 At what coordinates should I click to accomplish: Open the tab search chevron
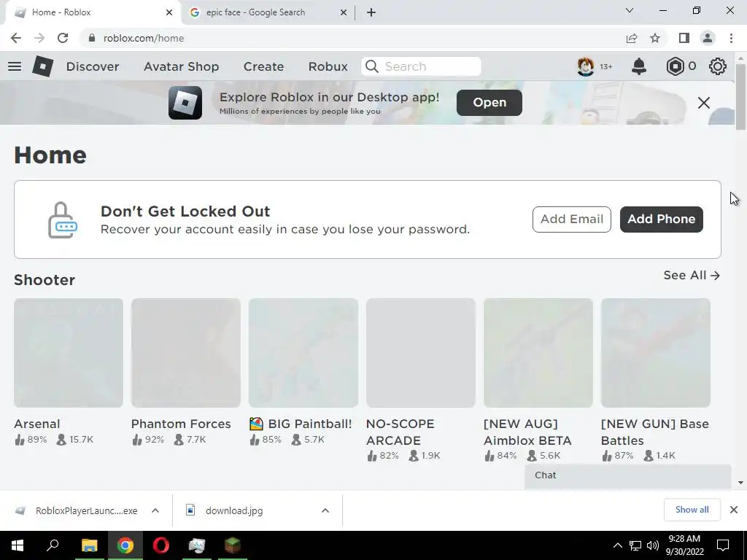pyautogui.click(x=630, y=10)
